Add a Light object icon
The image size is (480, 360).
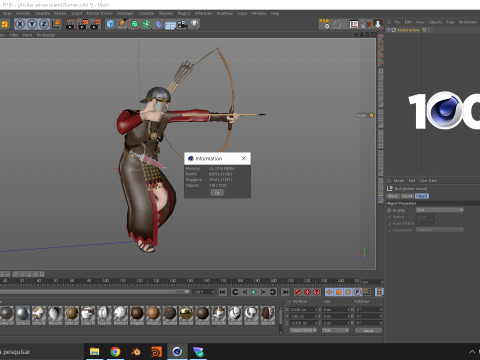(x=195, y=24)
